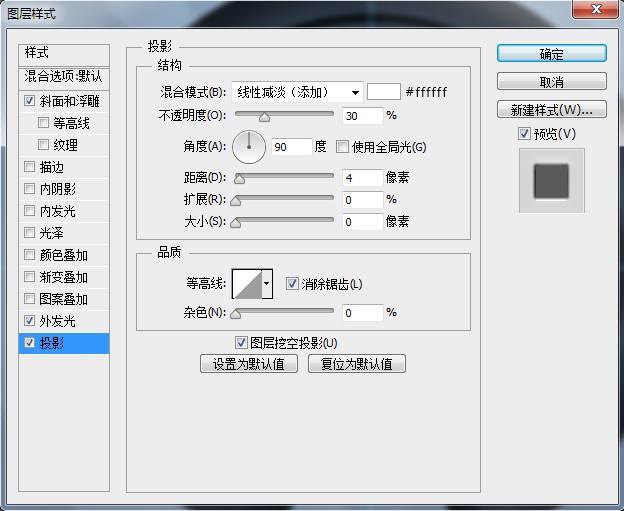Uncheck 斜面和浮雕 style checkbox
Image resolution: width=624 pixels, height=511 pixels.
29,100
